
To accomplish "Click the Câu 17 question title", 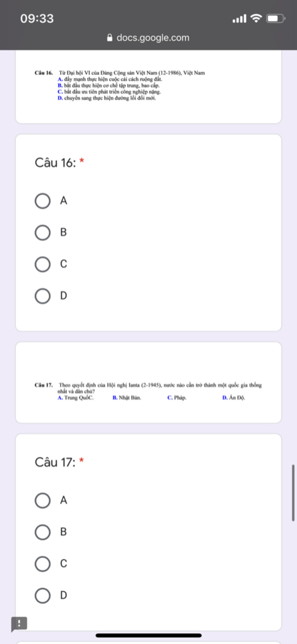I will [x=55, y=462].
